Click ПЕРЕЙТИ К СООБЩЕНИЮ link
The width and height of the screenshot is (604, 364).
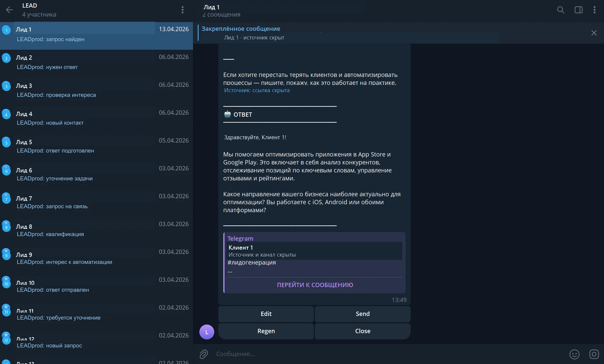[x=315, y=285]
